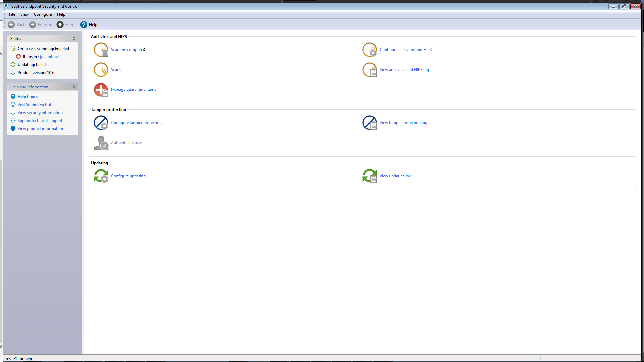Screen dimensions: 644x362
Task: Click the Back arrow toolbar icon
Action: (x=11, y=25)
